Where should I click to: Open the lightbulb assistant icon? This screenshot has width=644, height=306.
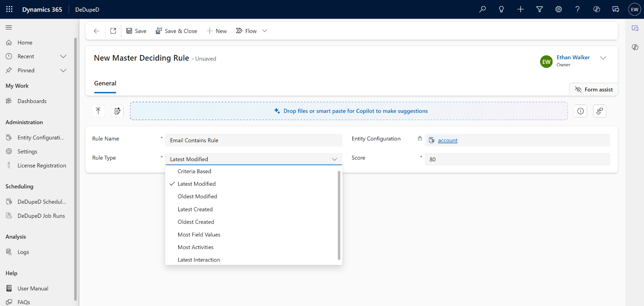[502, 9]
